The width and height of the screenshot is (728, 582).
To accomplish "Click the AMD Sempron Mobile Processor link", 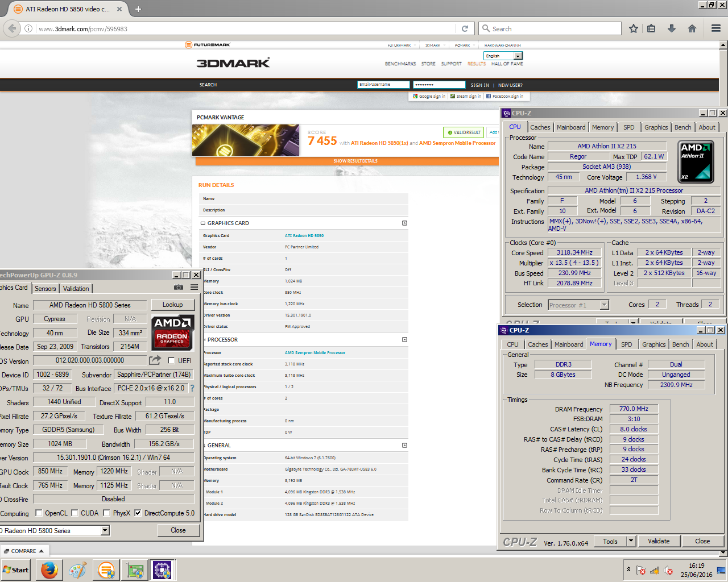I will [x=315, y=352].
